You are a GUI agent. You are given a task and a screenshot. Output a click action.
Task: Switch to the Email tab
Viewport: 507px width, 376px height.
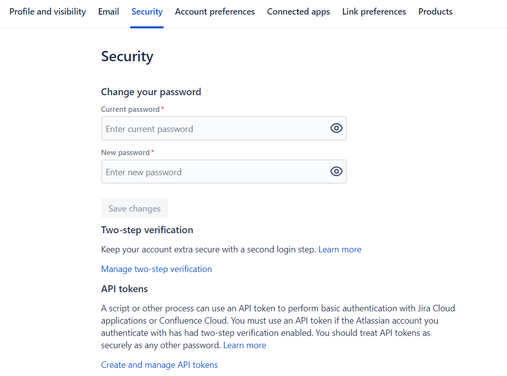pyautogui.click(x=109, y=12)
